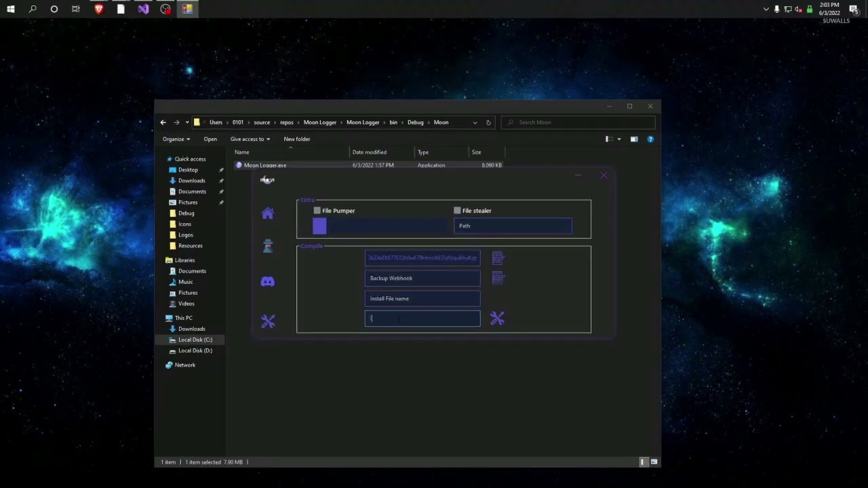Image resolution: width=868 pixels, height=488 pixels.
Task: Enable the File Pumper checkbox
Action: click(317, 211)
